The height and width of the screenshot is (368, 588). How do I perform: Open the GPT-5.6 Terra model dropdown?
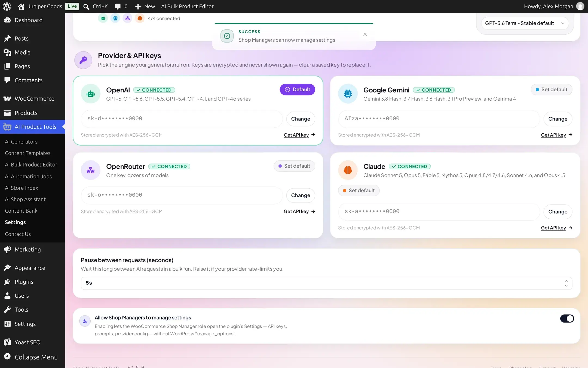pos(525,23)
